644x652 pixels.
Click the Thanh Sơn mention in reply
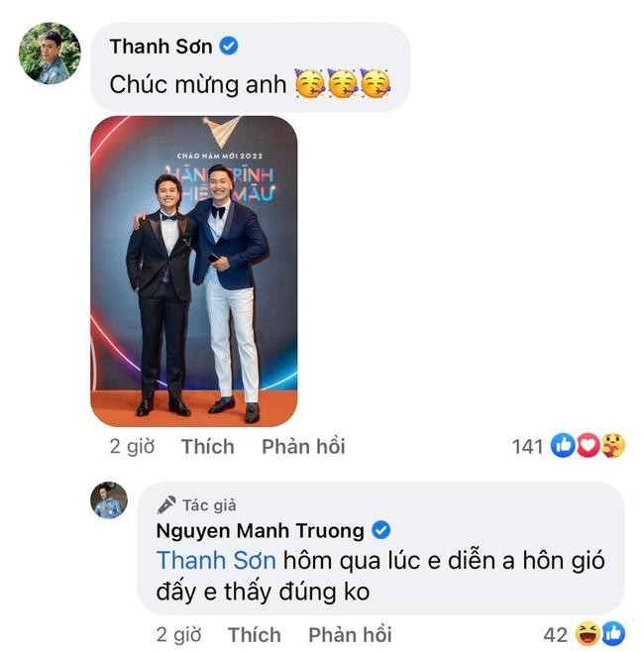click(x=216, y=560)
